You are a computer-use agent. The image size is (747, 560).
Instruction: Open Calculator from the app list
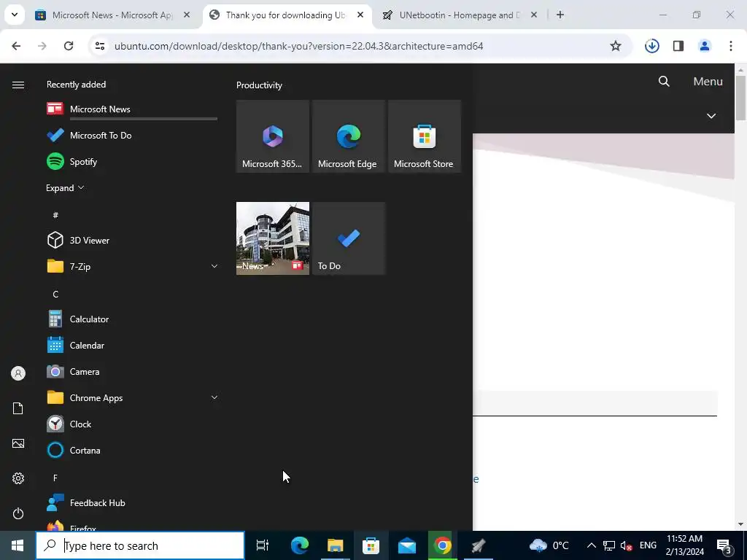[x=132, y=319]
